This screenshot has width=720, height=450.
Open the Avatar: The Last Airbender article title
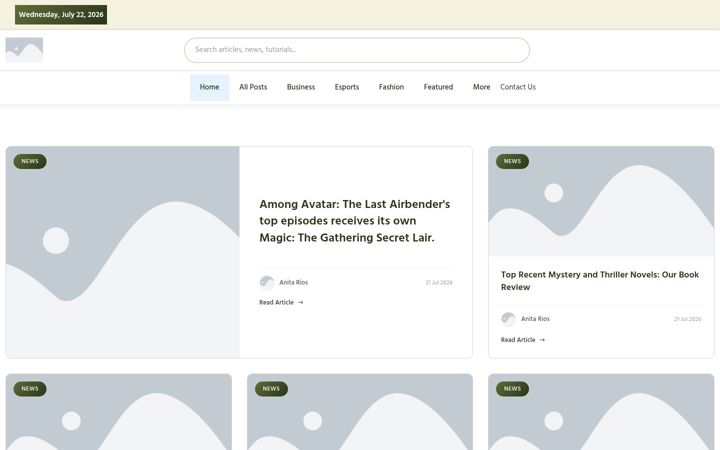(354, 221)
